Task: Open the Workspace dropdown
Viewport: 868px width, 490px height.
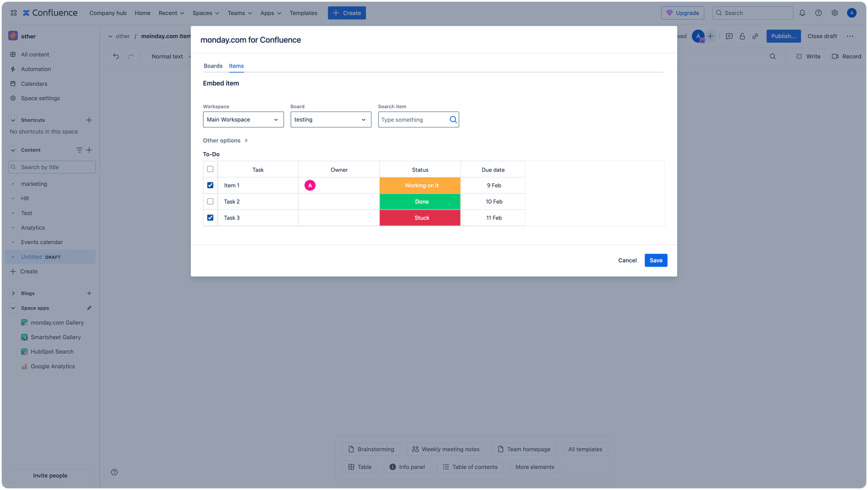Action: click(243, 120)
